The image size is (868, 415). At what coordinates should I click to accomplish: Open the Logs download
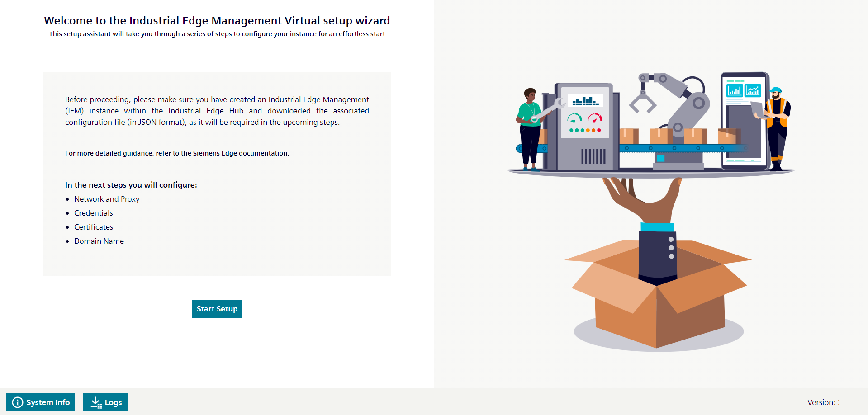coord(105,402)
